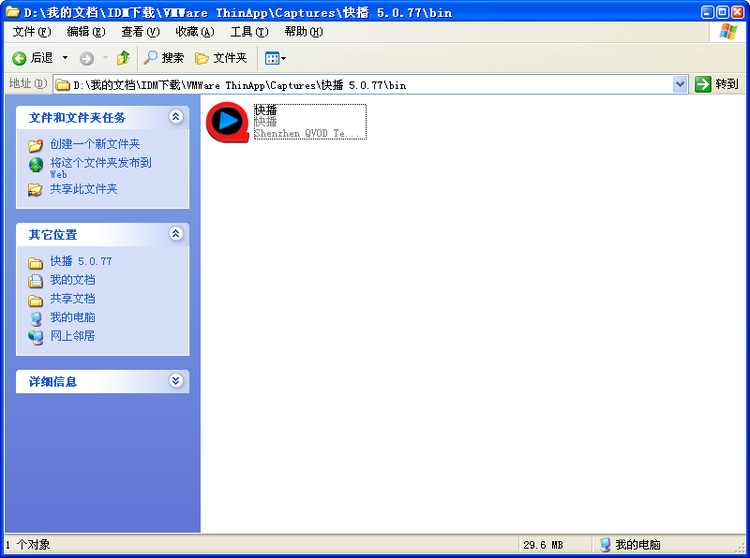
Task: Open the 快播 application file icon
Action: click(227, 122)
